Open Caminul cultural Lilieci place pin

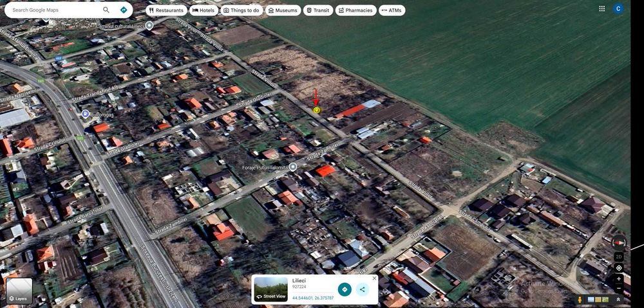point(149,26)
